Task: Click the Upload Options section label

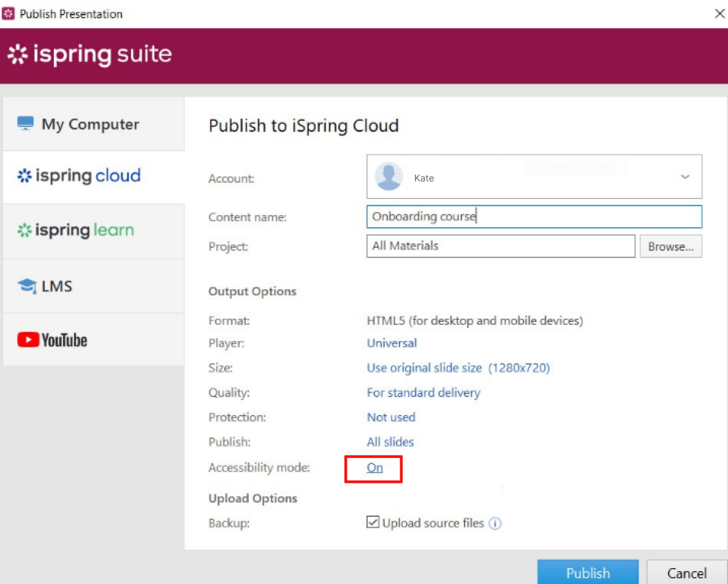Action: [252, 499]
